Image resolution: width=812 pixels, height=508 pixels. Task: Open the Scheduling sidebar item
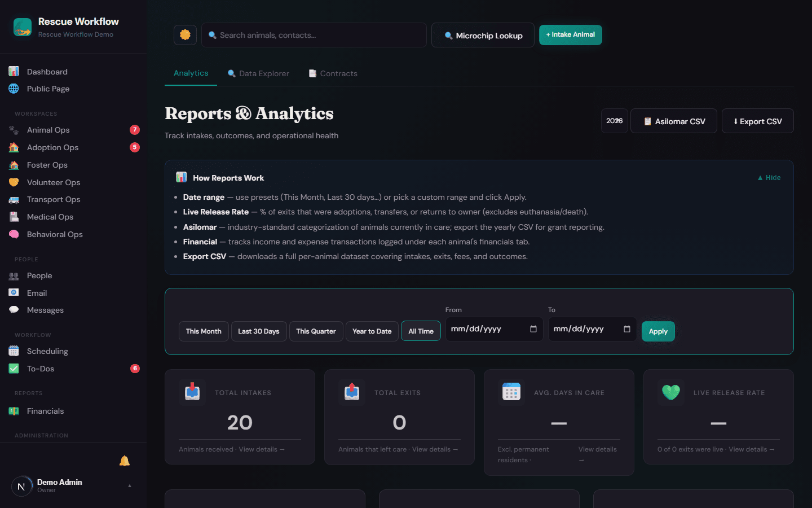73,351
